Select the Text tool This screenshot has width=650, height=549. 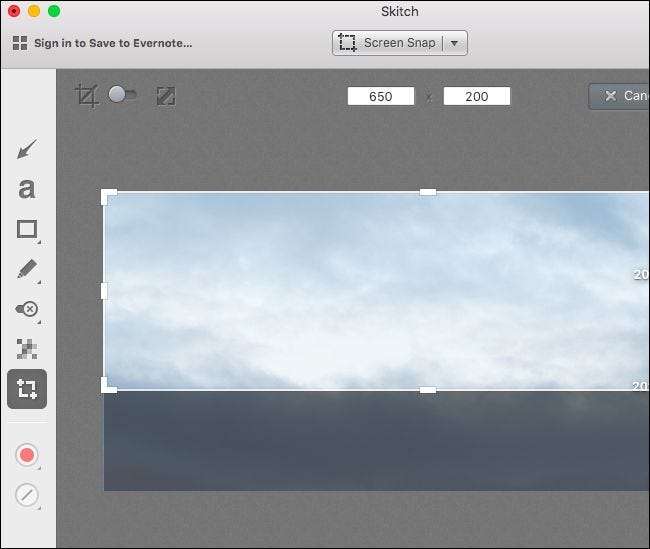pyautogui.click(x=27, y=188)
